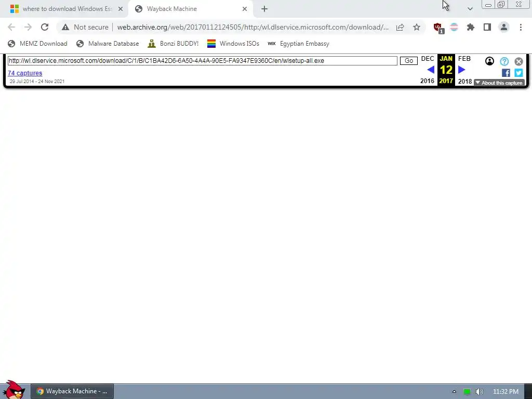Go back to previous page
This screenshot has width=532, height=399.
11,27
